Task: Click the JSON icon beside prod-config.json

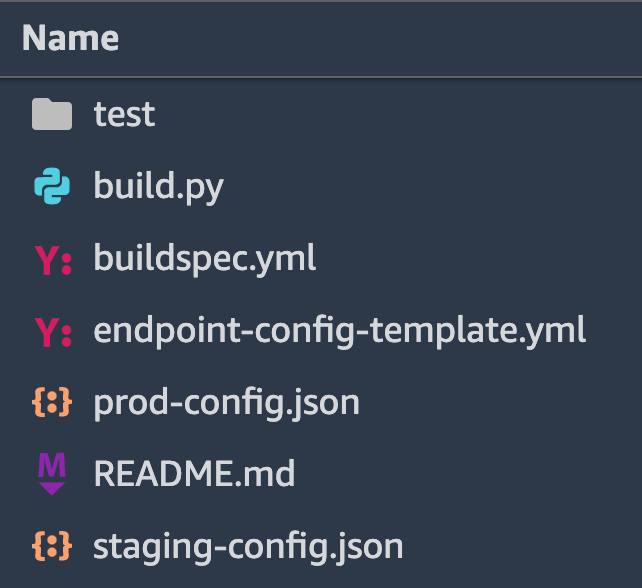Action: (52, 404)
